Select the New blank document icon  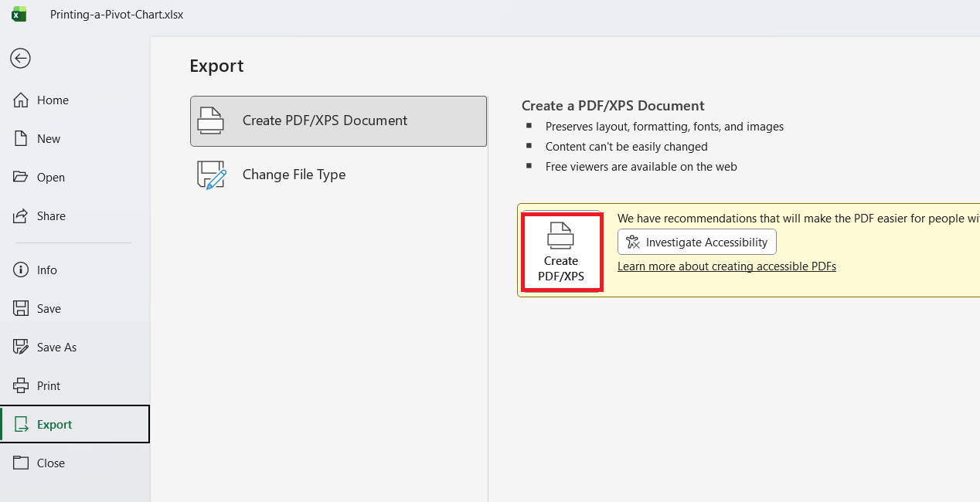click(x=21, y=139)
